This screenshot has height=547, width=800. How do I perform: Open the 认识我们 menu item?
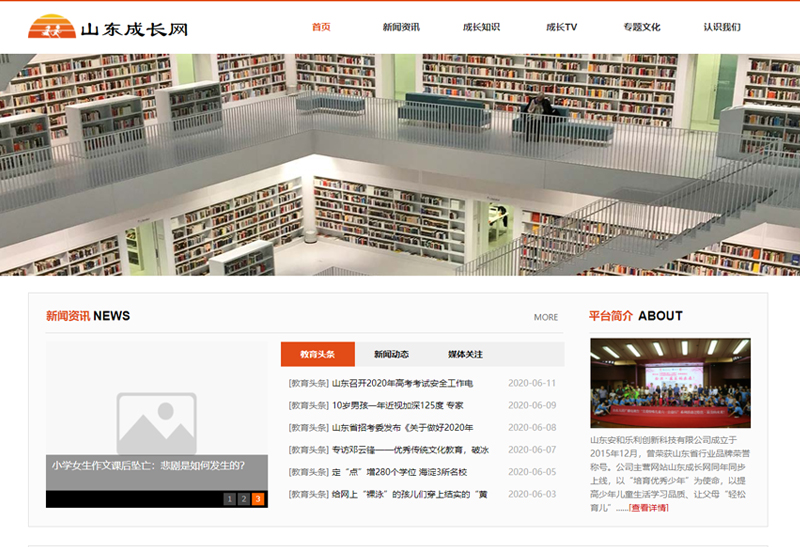(x=721, y=27)
